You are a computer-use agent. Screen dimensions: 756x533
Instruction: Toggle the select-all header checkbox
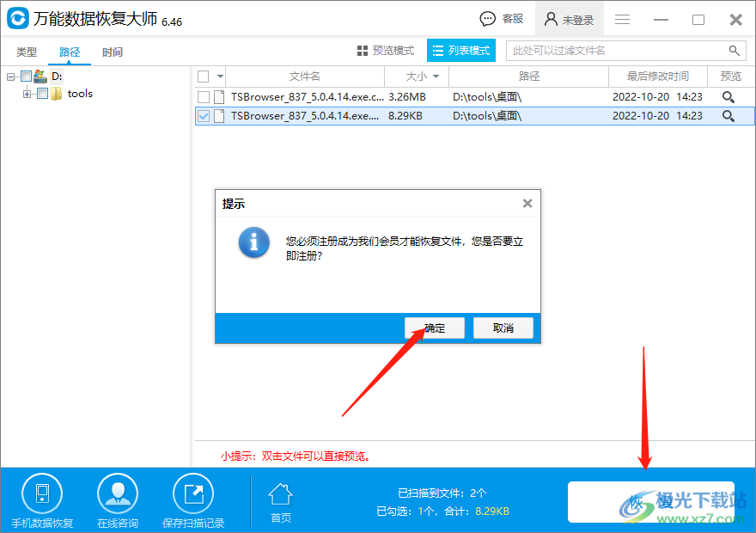coord(204,77)
